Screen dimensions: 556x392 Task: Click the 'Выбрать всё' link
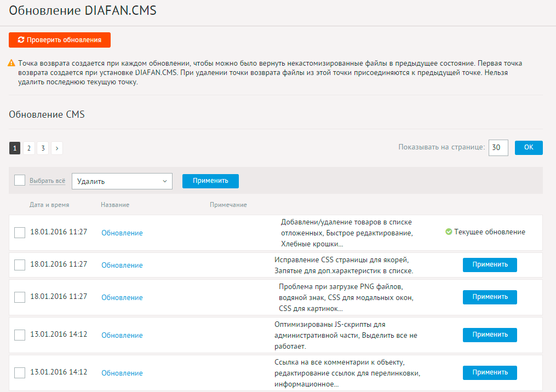48,181
